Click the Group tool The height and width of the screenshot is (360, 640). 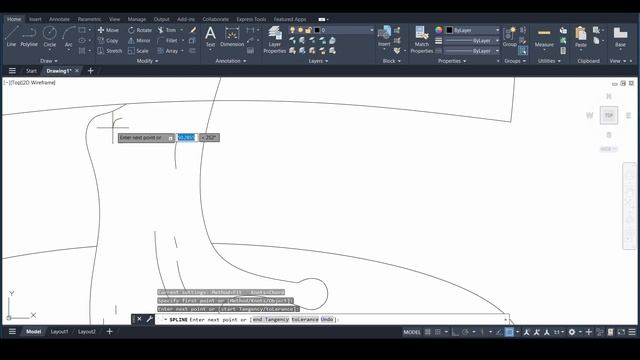[509, 36]
